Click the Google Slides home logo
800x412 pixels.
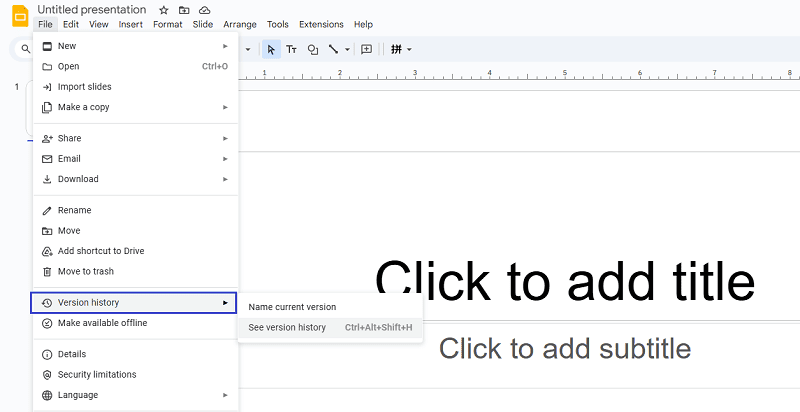[x=19, y=16]
